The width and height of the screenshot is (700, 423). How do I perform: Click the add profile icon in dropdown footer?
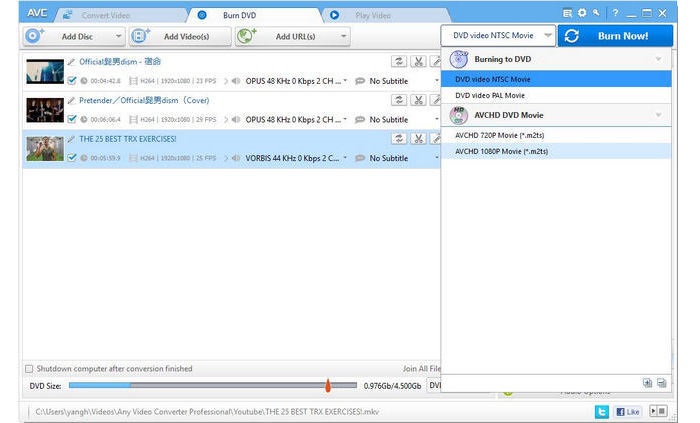tap(647, 383)
